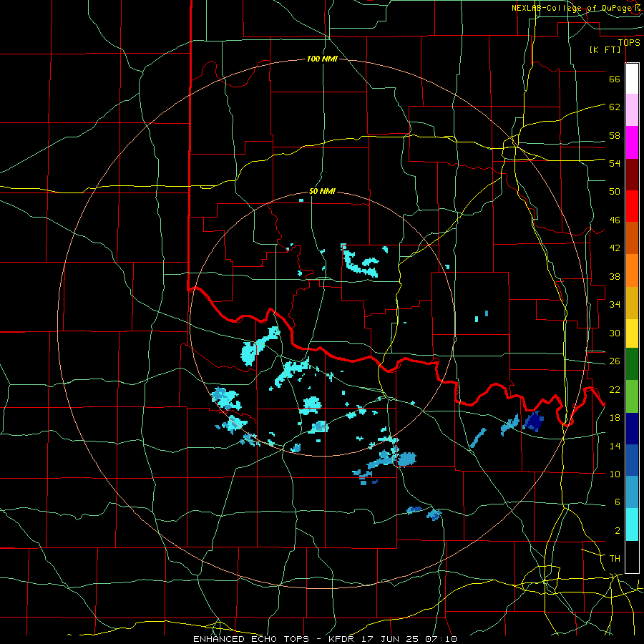
Task: Click the magenta 58 K FT legend swatch
Action: (632, 142)
